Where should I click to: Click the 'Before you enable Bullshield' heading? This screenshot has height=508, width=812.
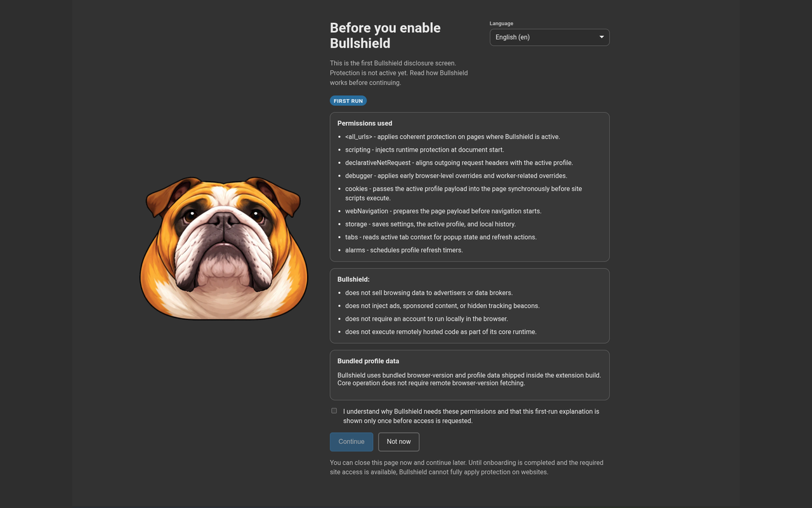(x=385, y=36)
